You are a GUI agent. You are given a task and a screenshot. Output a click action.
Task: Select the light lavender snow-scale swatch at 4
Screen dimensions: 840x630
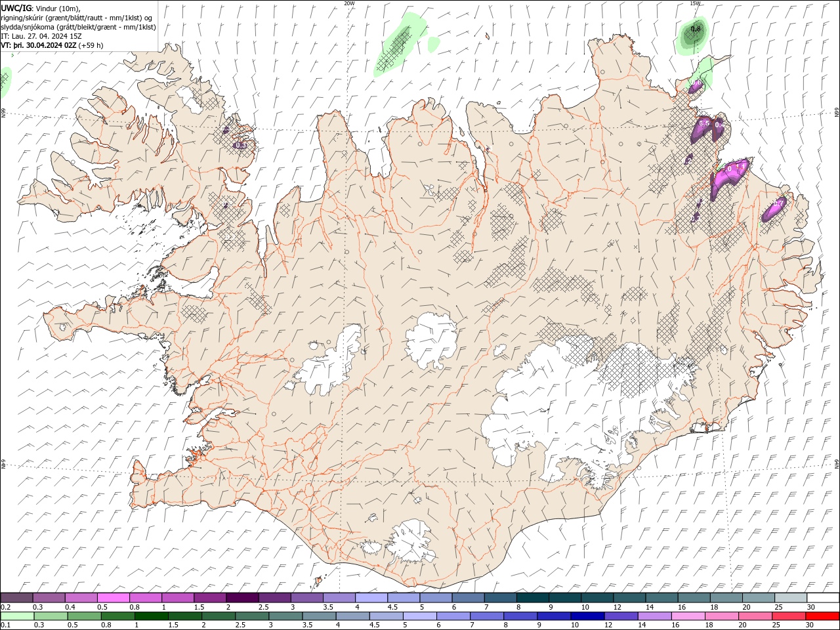(x=371, y=598)
